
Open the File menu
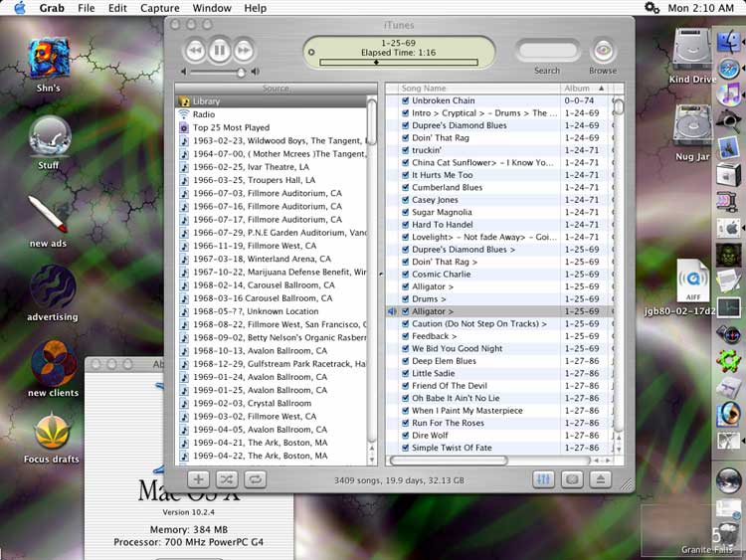click(x=87, y=8)
